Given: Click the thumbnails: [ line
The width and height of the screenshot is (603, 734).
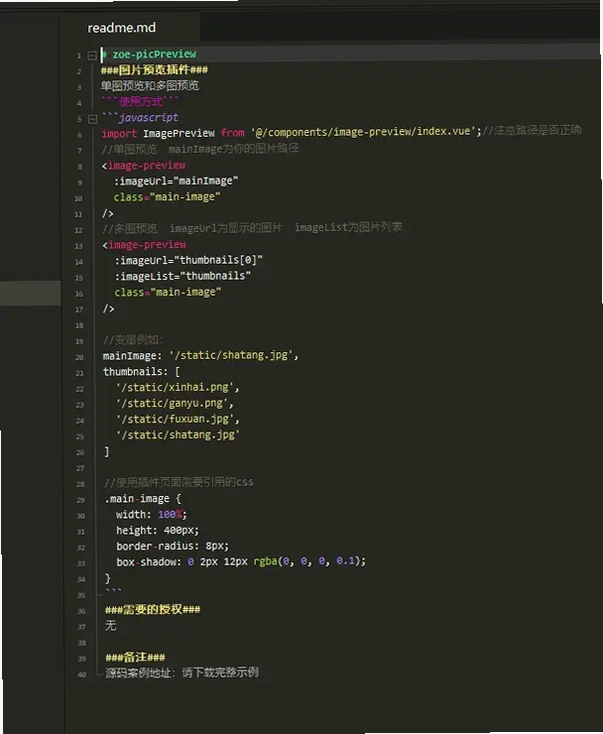Looking at the screenshot, I should (141, 372).
